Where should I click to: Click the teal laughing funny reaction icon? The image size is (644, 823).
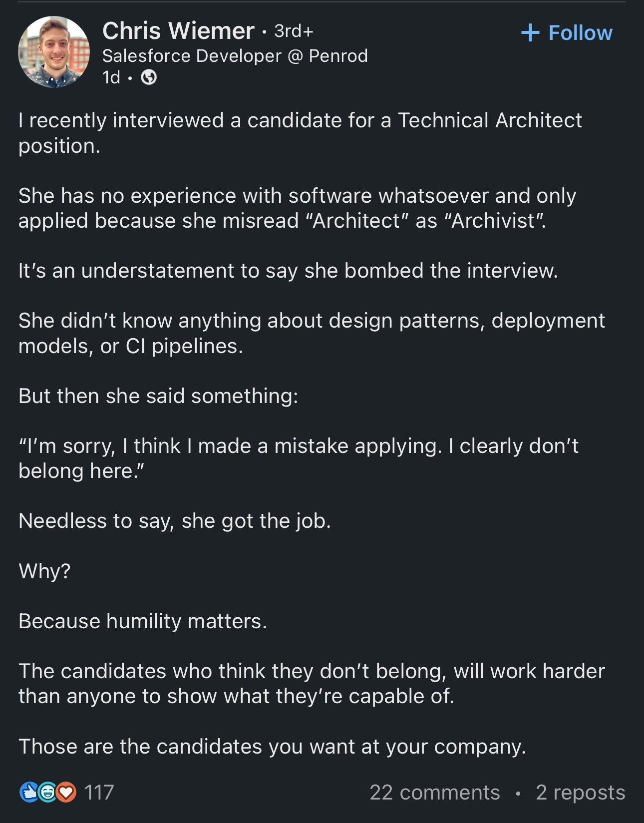[47, 792]
